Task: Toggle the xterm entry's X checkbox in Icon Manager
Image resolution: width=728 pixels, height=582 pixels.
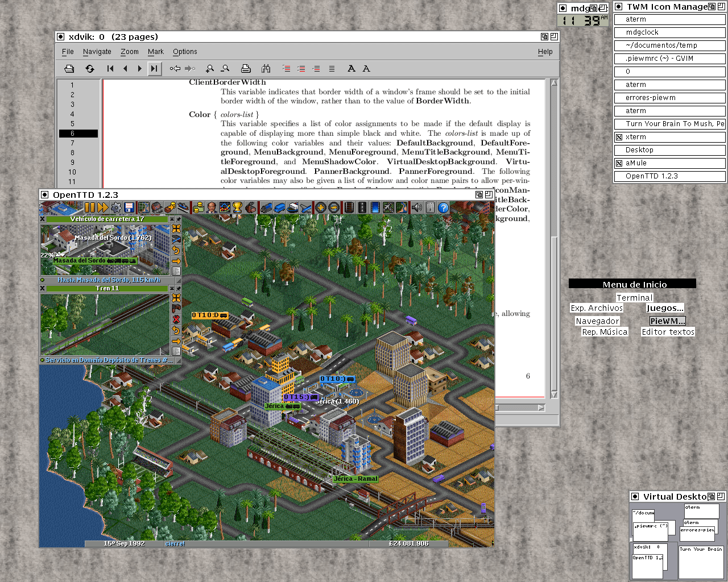Action: [619, 137]
